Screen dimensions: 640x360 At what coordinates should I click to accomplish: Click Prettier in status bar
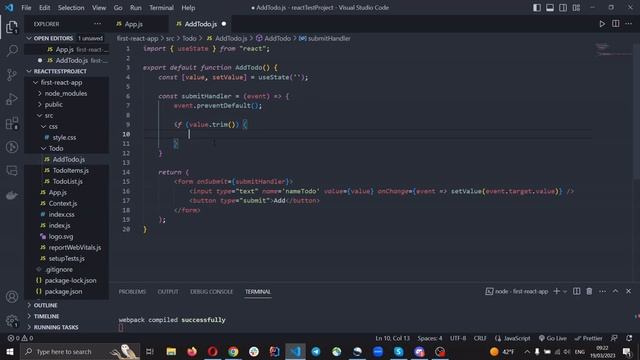588,338
